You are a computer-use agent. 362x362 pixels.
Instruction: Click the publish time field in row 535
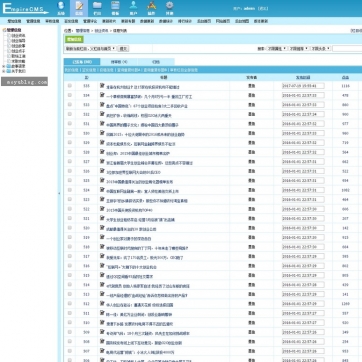click(x=303, y=86)
